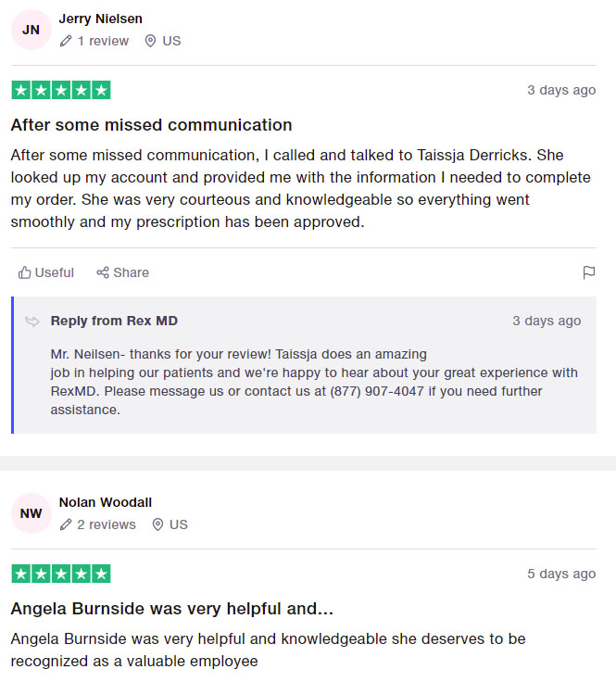Click the pencil icon beside '2 reviews'
Screen dimensions: 616x682
(65, 524)
